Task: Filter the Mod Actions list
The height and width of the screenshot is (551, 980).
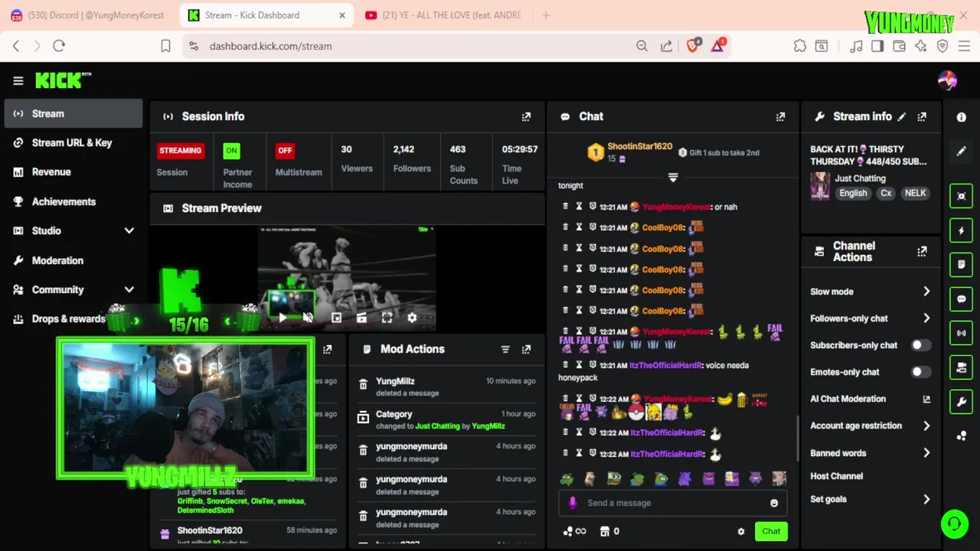Action: 505,349
